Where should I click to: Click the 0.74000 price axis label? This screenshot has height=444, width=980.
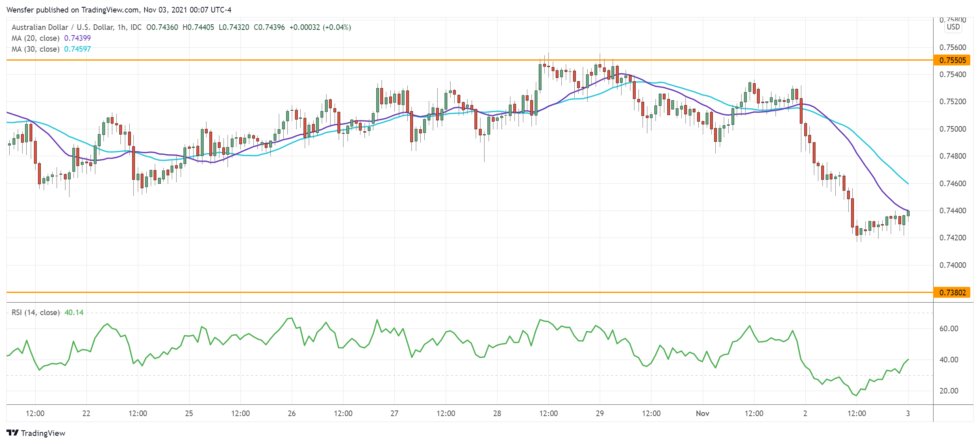953,265
